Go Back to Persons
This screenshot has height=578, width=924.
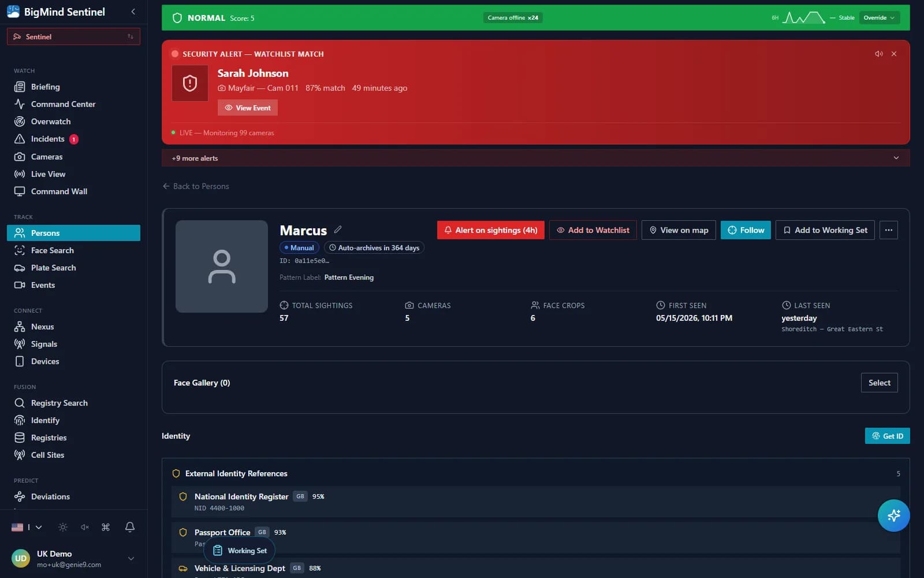196,186
